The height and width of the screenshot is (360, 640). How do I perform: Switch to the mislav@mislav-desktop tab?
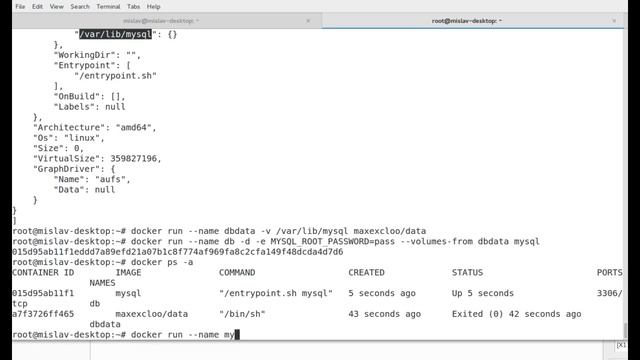[x=161, y=20]
